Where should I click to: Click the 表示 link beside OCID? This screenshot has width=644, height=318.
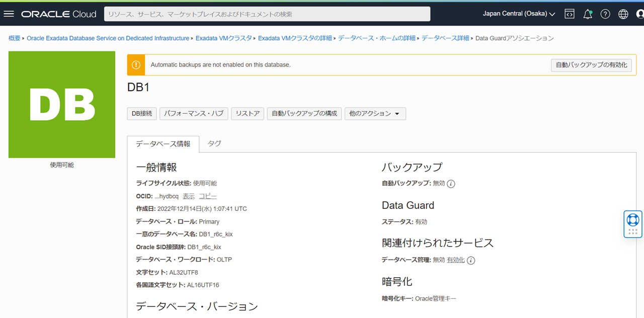point(189,196)
